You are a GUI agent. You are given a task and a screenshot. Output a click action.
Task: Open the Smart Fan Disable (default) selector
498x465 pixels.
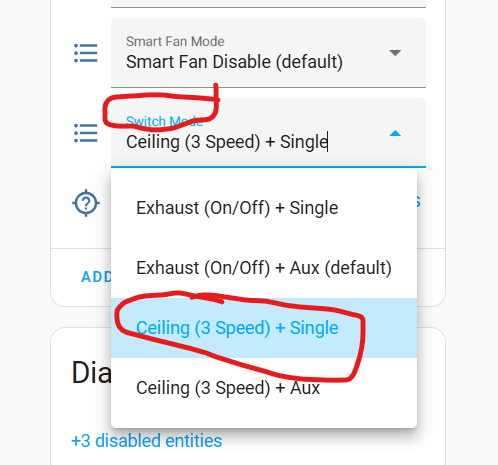click(268, 53)
